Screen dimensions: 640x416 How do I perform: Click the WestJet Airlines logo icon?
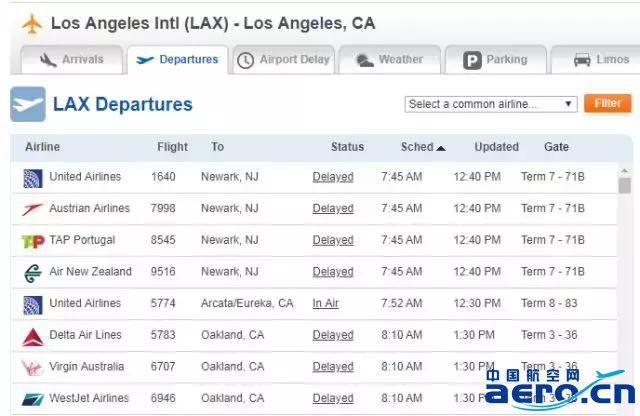click(x=33, y=399)
